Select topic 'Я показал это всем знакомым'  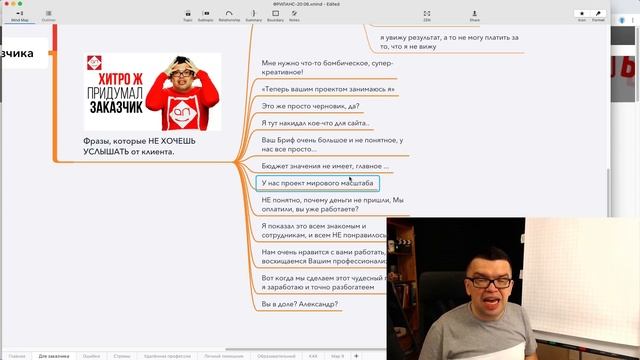click(323, 231)
